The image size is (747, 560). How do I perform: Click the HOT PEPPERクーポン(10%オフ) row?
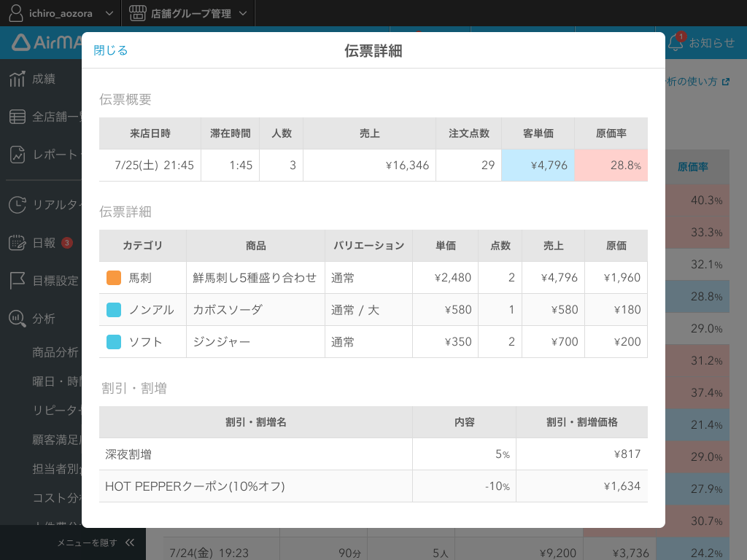[x=373, y=486]
